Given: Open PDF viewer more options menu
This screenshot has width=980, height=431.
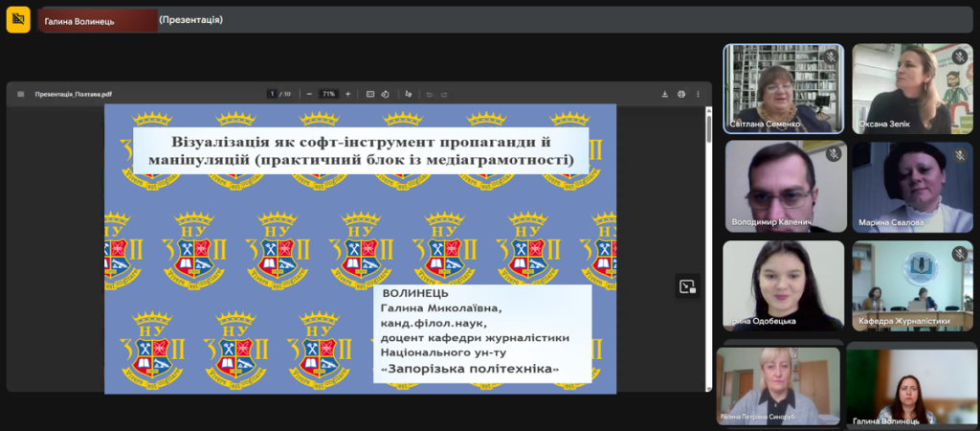Looking at the screenshot, I should pyautogui.click(x=698, y=94).
